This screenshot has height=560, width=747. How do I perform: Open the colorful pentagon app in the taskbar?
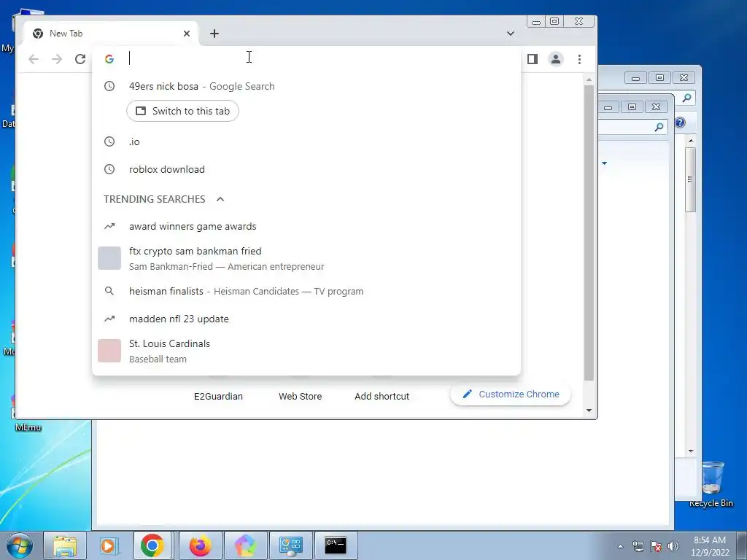click(x=245, y=545)
